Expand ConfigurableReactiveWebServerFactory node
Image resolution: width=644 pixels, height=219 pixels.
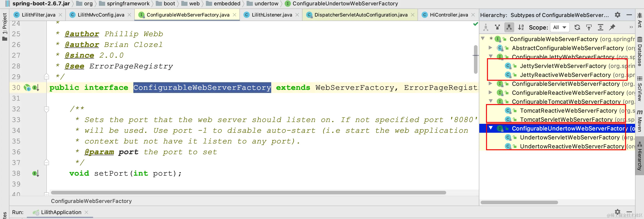pos(490,92)
